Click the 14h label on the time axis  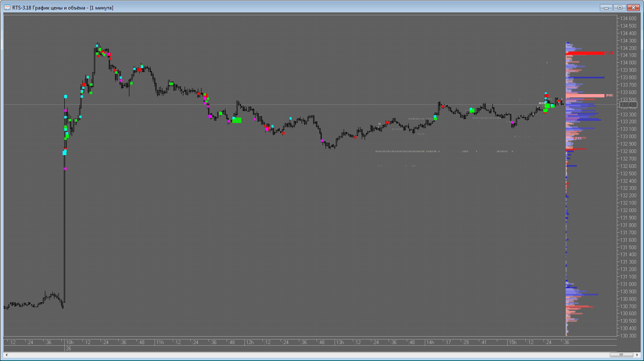(430, 342)
